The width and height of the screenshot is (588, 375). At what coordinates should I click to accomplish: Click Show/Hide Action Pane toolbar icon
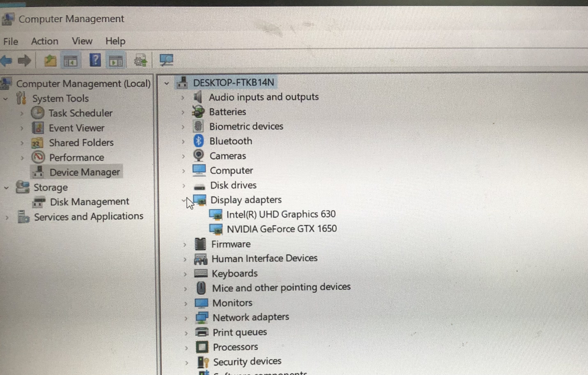[116, 61]
